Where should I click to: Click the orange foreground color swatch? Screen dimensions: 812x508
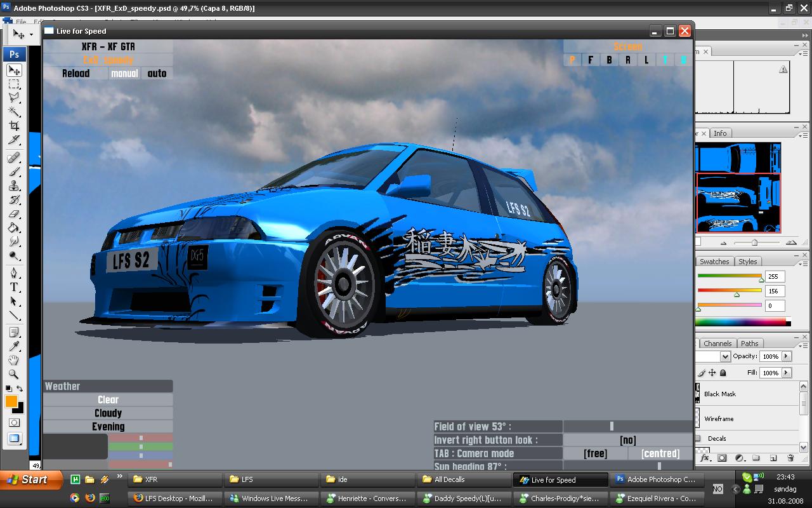(11, 401)
